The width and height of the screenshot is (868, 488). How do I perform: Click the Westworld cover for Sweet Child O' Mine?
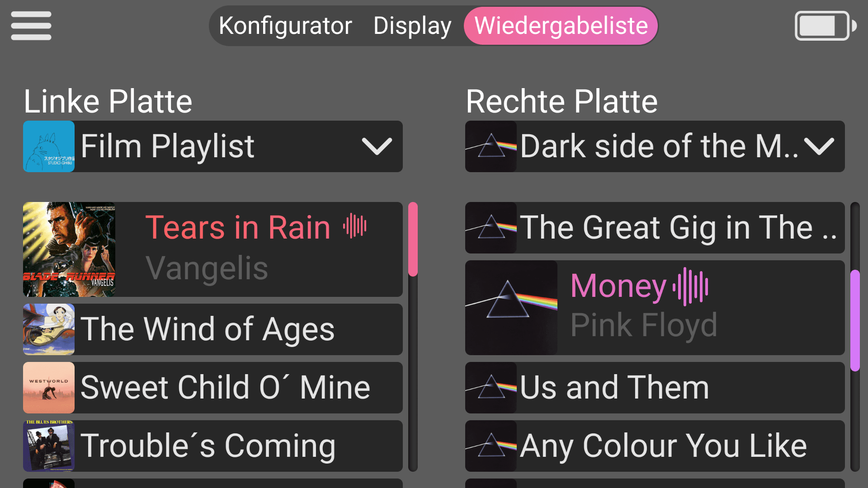[x=49, y=388]
